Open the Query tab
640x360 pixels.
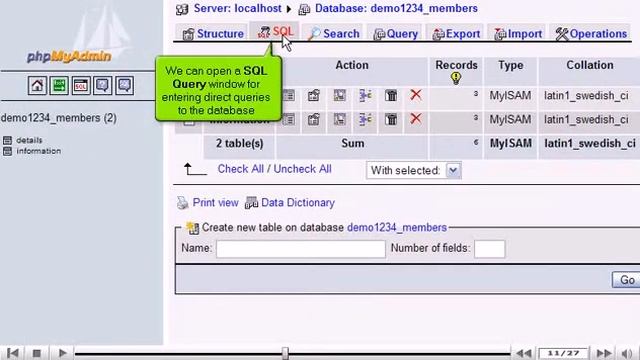396,33
